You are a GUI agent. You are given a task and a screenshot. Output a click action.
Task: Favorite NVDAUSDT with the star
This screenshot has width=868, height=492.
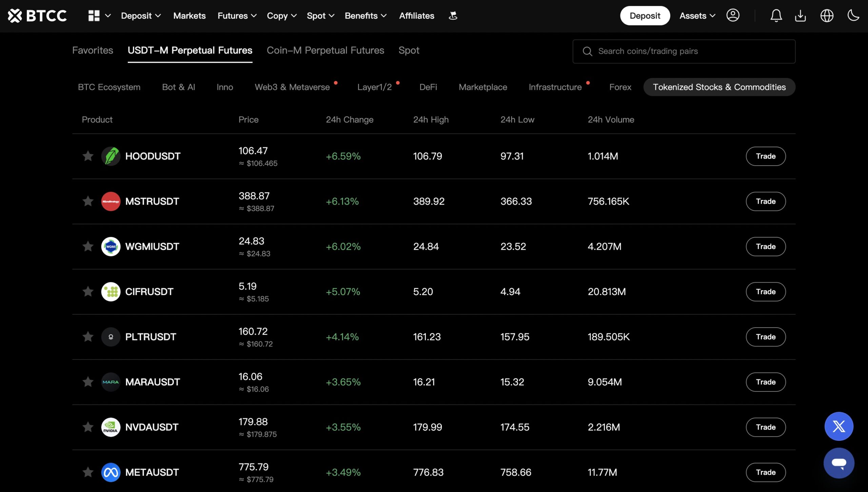[88, 427]
